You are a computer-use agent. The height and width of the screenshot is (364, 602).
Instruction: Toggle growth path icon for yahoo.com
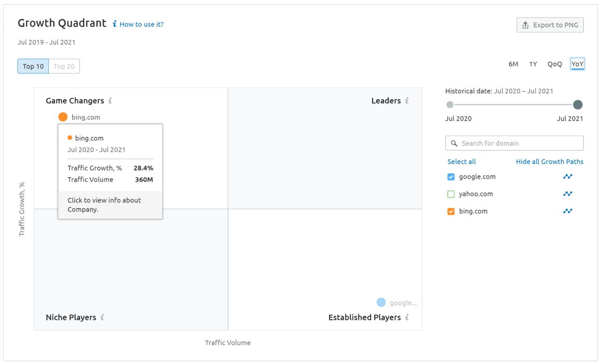coord(568,194)
